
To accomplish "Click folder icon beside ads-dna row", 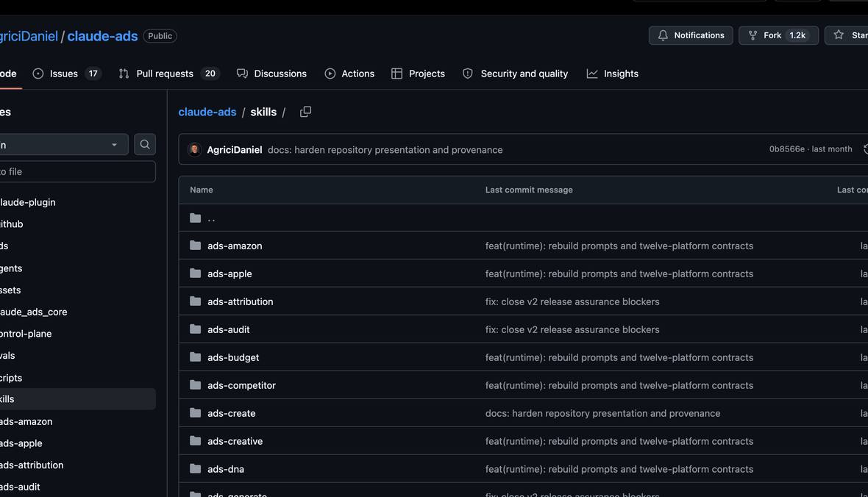I will (x=195, y=469).
